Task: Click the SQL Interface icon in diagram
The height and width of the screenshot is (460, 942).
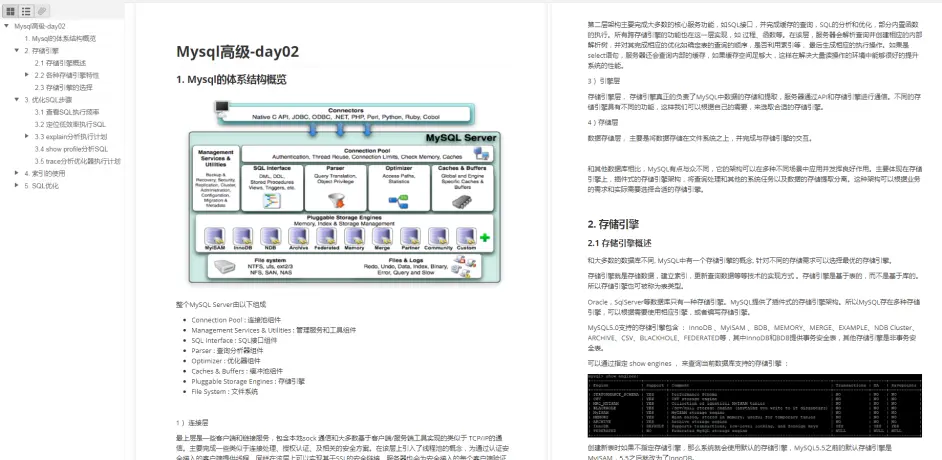Action: (x=272, y=200)
